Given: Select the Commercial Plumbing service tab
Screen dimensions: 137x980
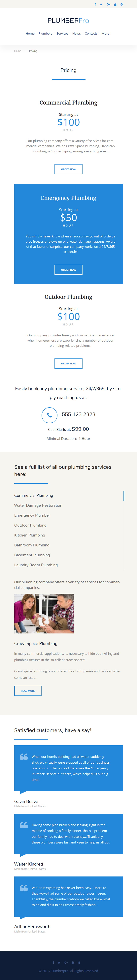Looking at the screenshot, I should pos(33,495).
